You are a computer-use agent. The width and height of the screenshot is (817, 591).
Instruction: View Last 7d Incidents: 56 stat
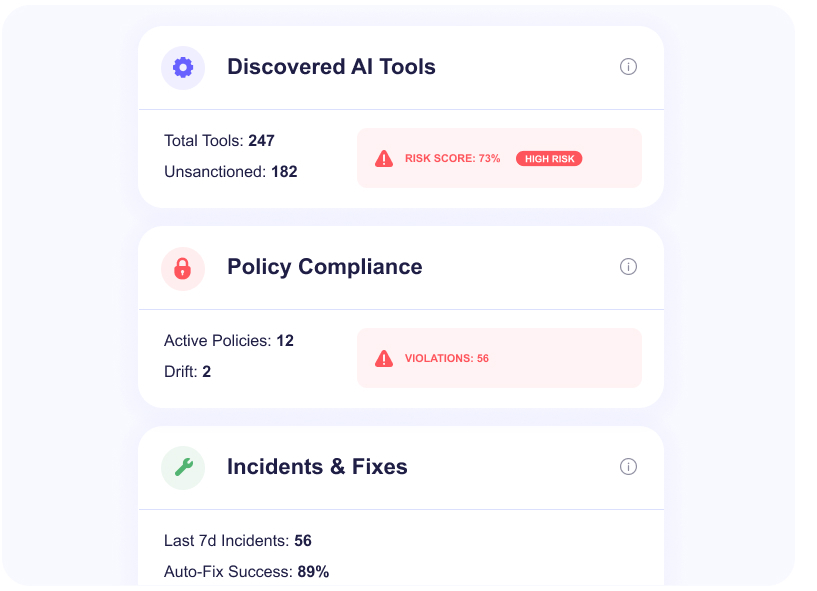coord(238,541)
